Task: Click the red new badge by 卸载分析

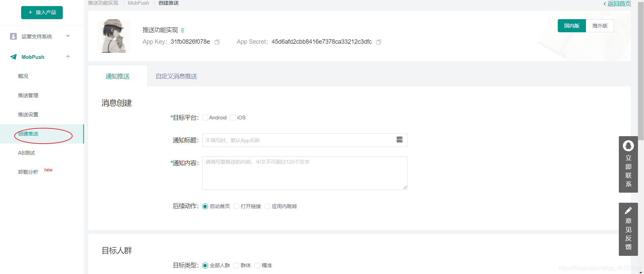Action: coord(48,170)
